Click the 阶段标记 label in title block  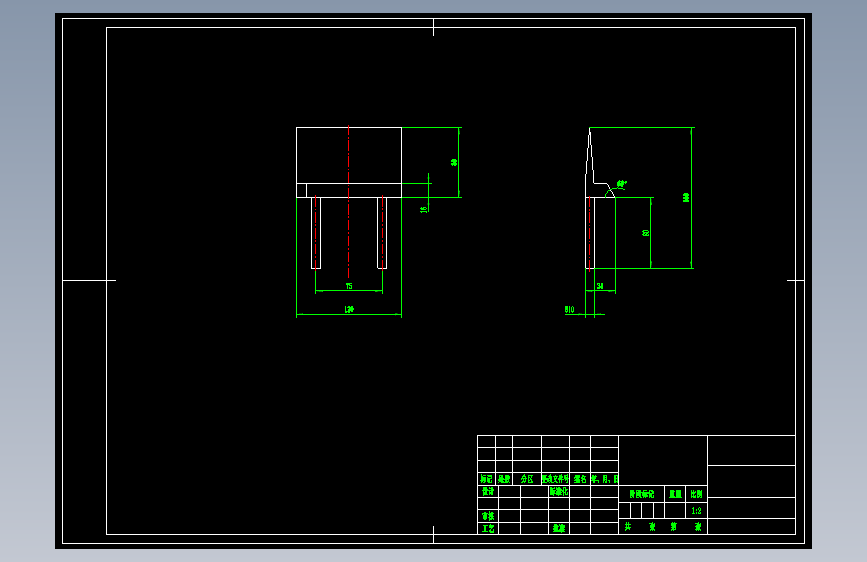pyautogui.click(x=641, y=494)
